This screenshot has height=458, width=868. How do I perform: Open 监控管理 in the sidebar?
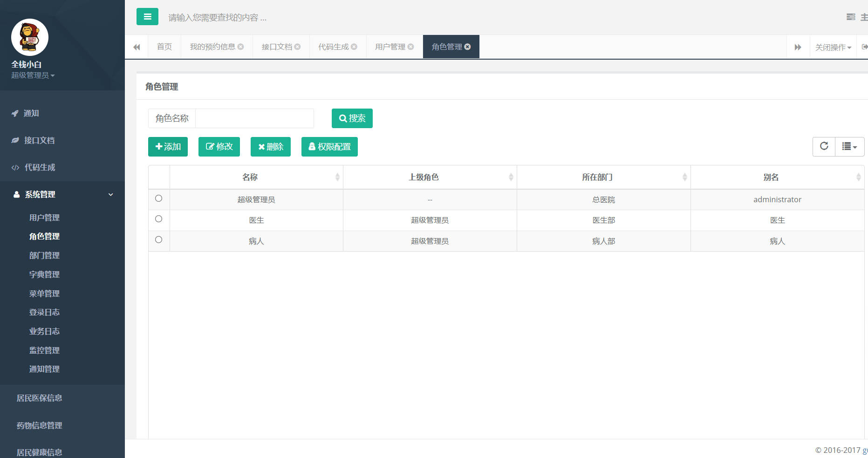click(44, 350)
